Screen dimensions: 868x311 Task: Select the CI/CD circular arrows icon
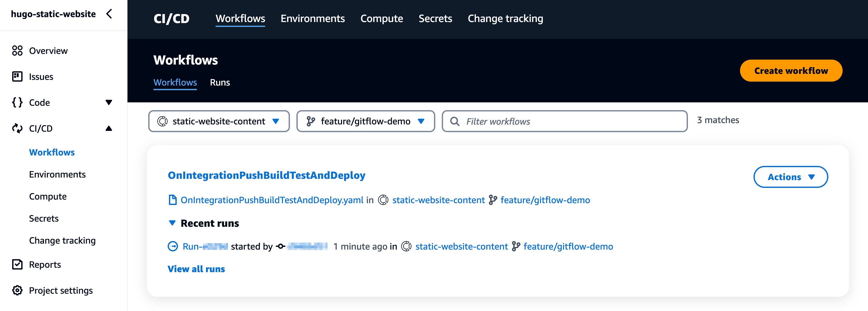coord(17,128)
